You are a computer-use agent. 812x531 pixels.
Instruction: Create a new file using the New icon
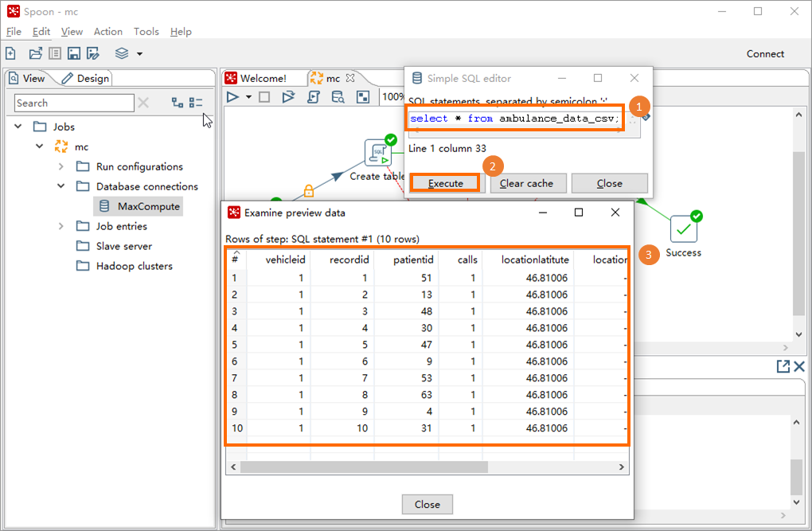10,54
